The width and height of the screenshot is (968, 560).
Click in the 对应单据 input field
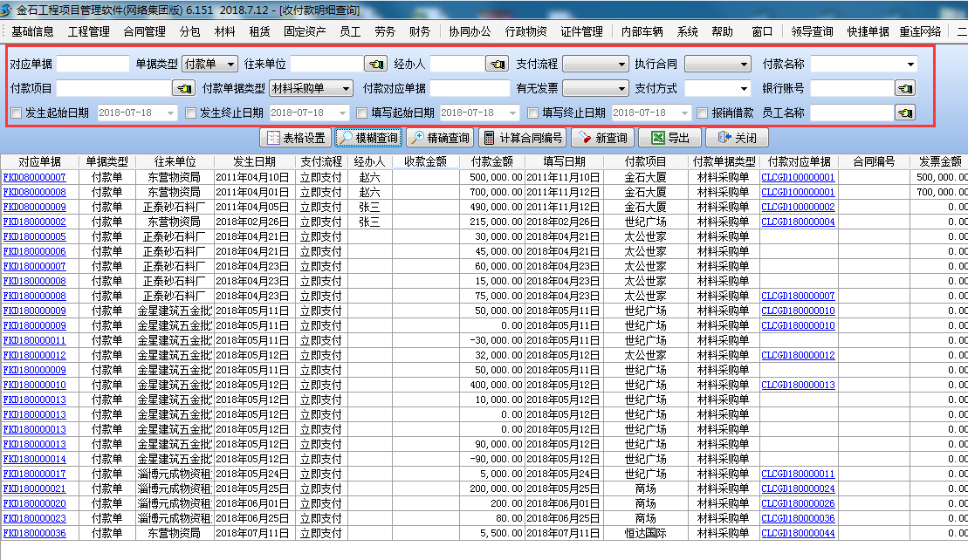[x=93, y=64]
